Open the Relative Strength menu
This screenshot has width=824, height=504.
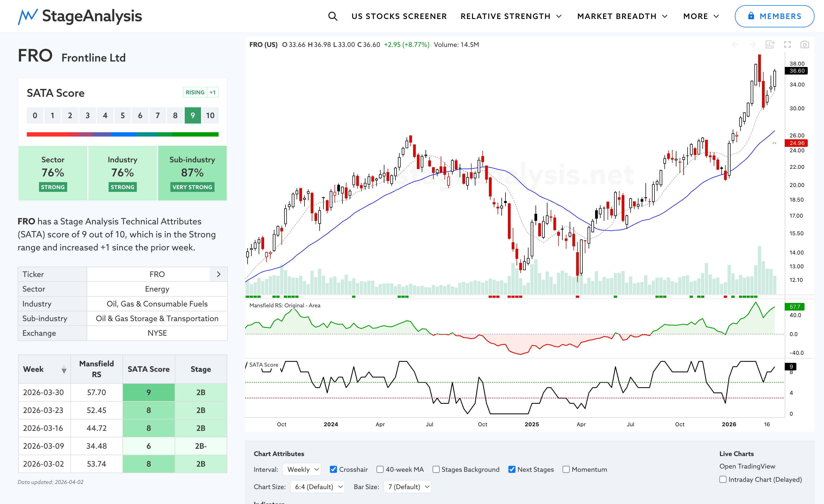pyautogui.click(x=511, y=16)
